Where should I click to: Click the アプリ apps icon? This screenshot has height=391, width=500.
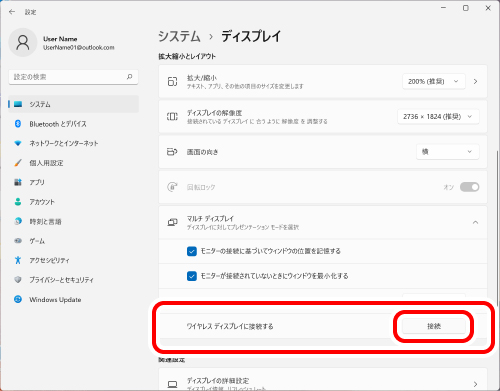coord(18,182)
